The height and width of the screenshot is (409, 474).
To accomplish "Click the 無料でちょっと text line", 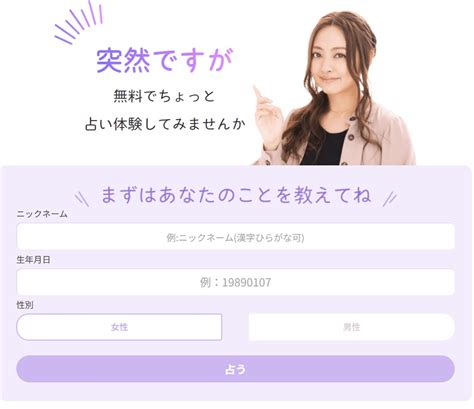I will 164,96.
